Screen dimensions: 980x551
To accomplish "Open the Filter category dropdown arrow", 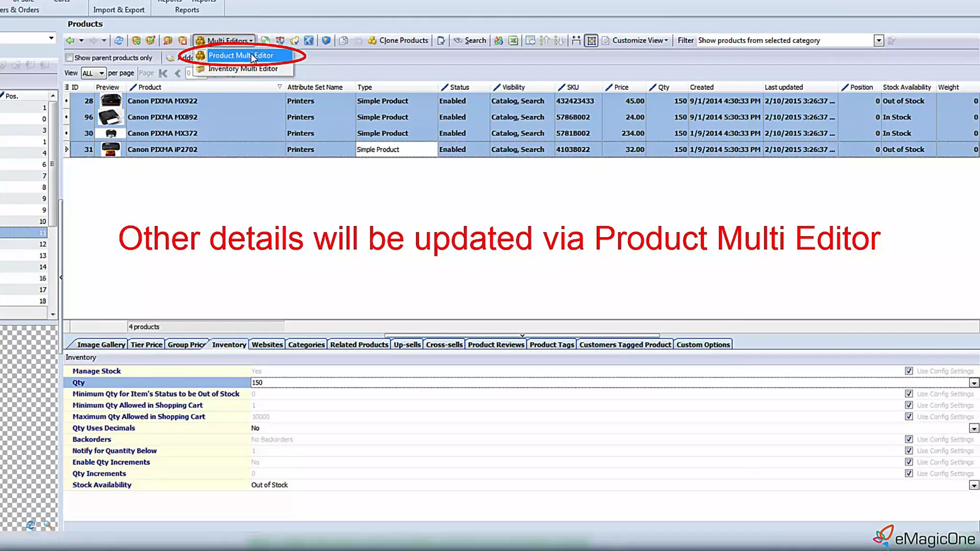I will click(x=879, y=41).
